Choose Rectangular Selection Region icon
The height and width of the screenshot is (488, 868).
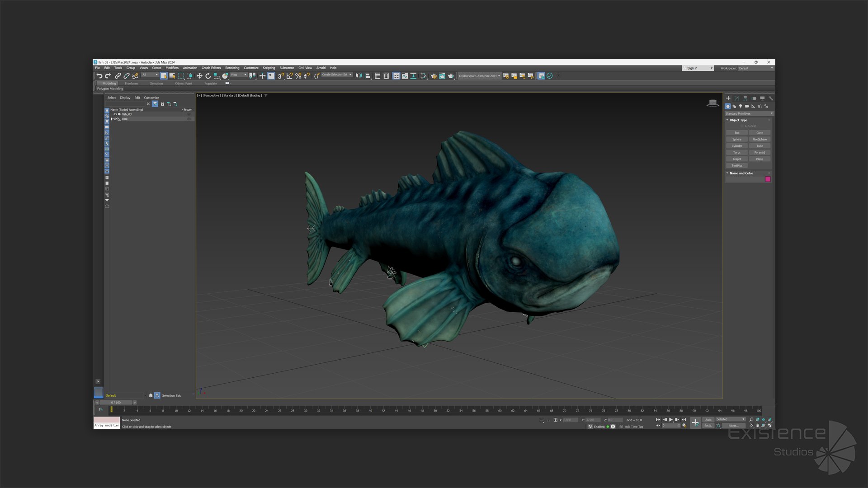pyautogui.click(x=181, y=76)
